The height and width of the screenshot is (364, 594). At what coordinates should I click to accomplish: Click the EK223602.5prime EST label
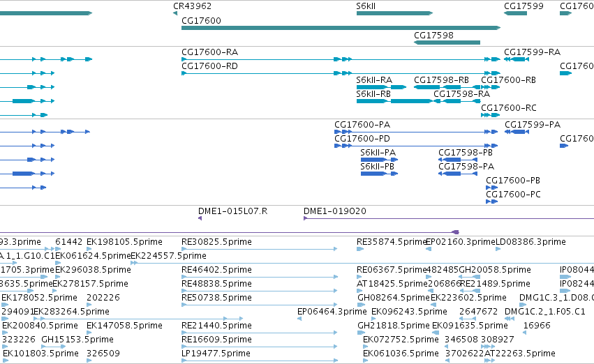click(468, 298)
